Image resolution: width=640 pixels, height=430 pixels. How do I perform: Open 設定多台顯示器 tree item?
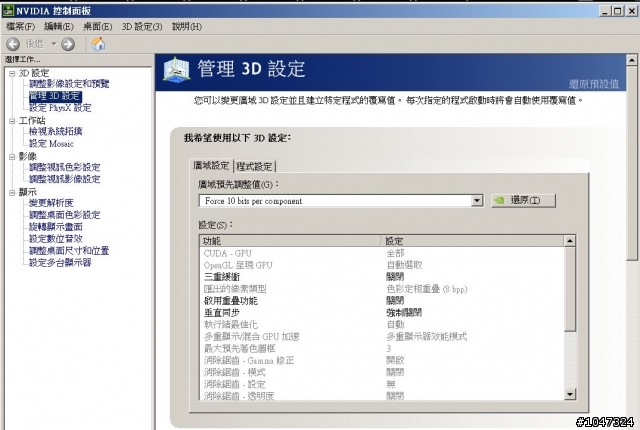tap(60, 263)
